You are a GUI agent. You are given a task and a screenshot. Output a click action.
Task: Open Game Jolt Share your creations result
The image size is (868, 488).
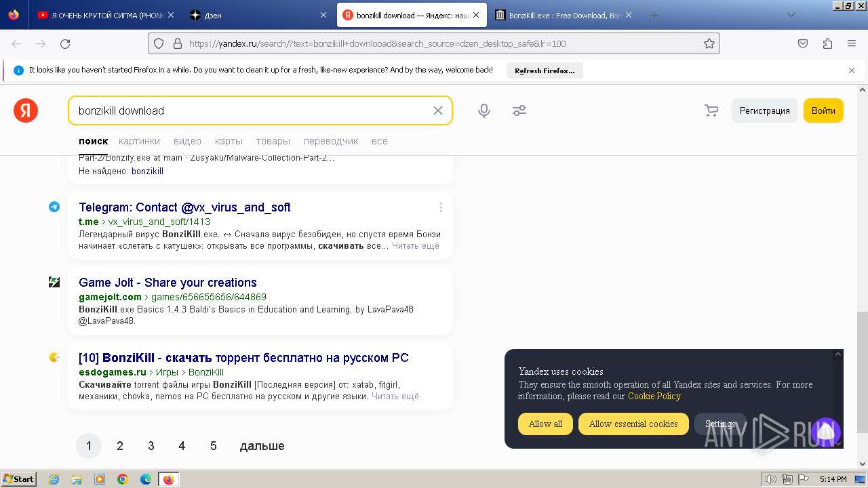[167, 283]
